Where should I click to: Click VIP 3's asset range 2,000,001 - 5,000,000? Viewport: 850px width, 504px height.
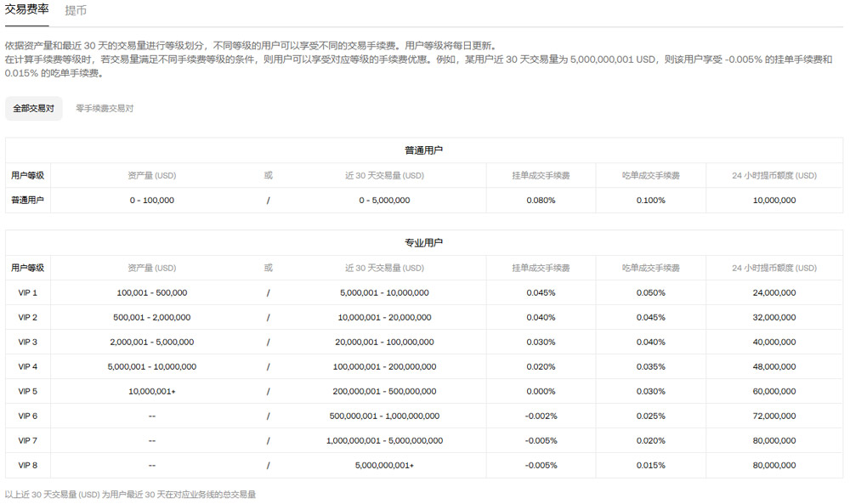(x=151, y=342)
